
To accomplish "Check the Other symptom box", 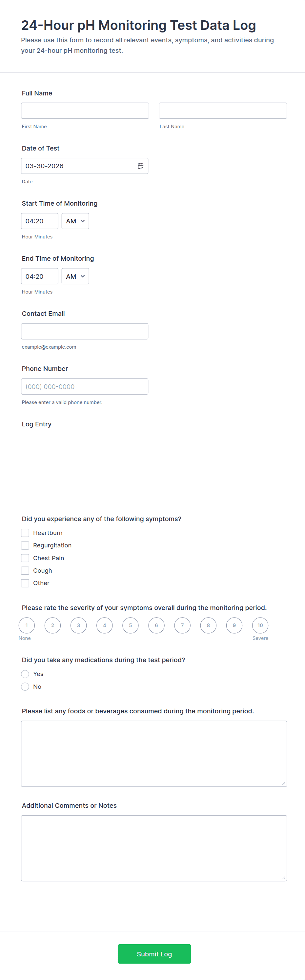I will pyautogui.click(x=25, y=583).
